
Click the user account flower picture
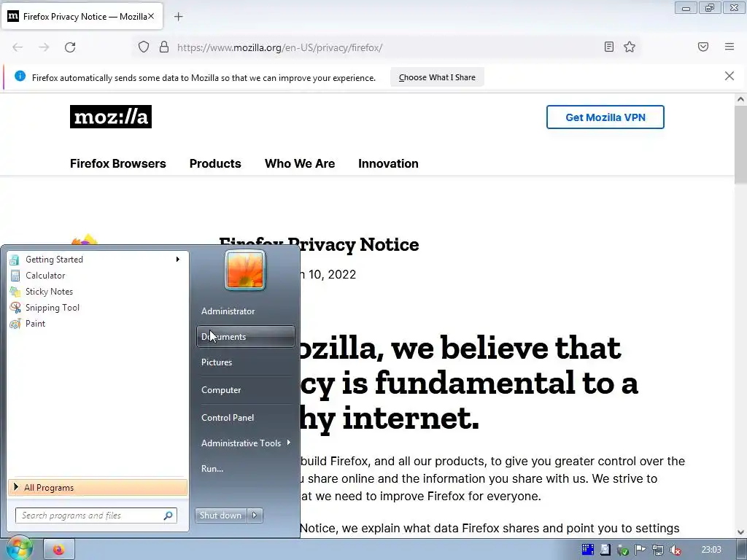(245, 270)
